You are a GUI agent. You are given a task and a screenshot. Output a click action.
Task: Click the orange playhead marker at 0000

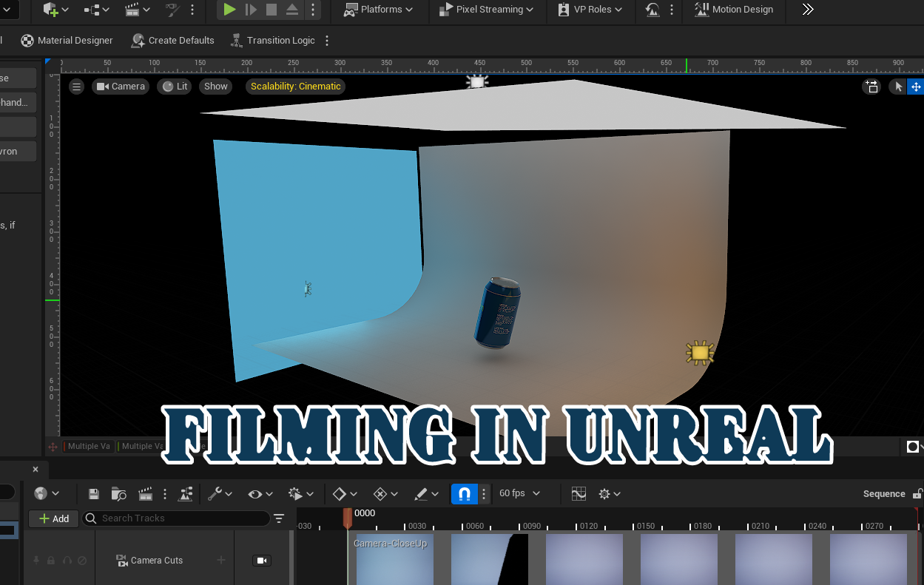coord(347,517)
